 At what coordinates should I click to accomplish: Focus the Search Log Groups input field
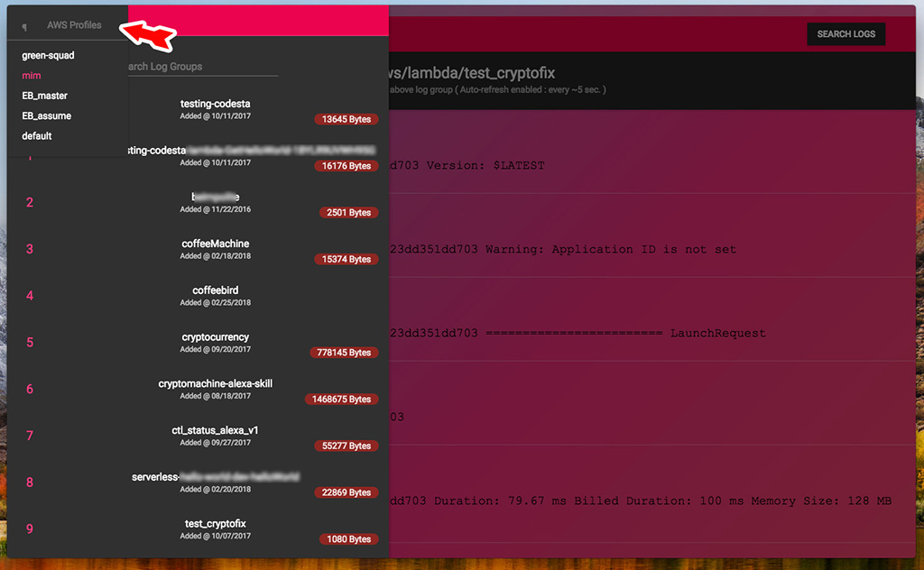203,67
